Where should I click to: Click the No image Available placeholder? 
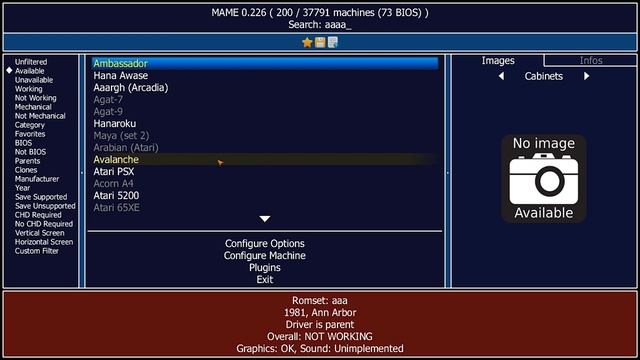544,179
